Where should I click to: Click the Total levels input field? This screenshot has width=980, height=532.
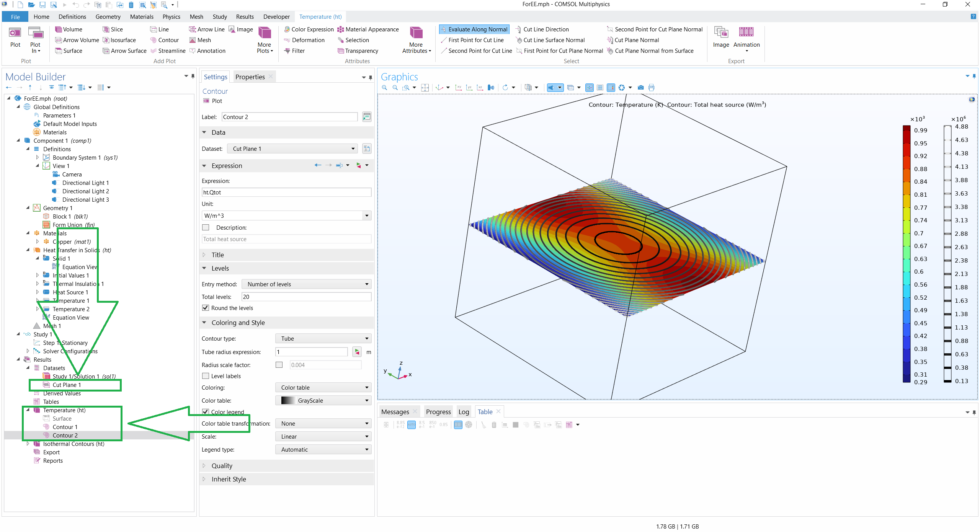[x=306, y=297]
